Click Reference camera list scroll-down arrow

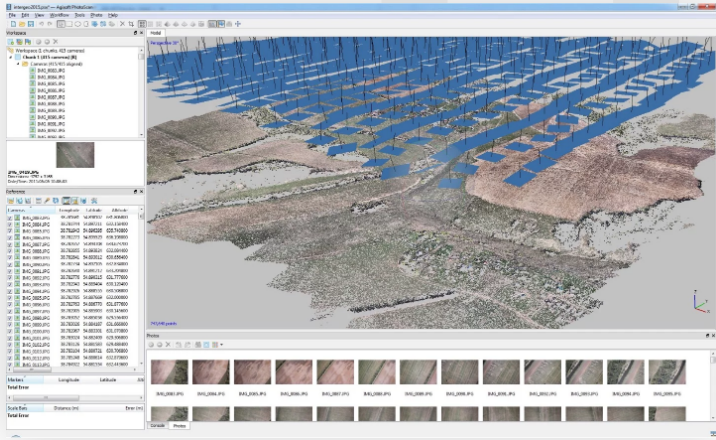[141, 363]
